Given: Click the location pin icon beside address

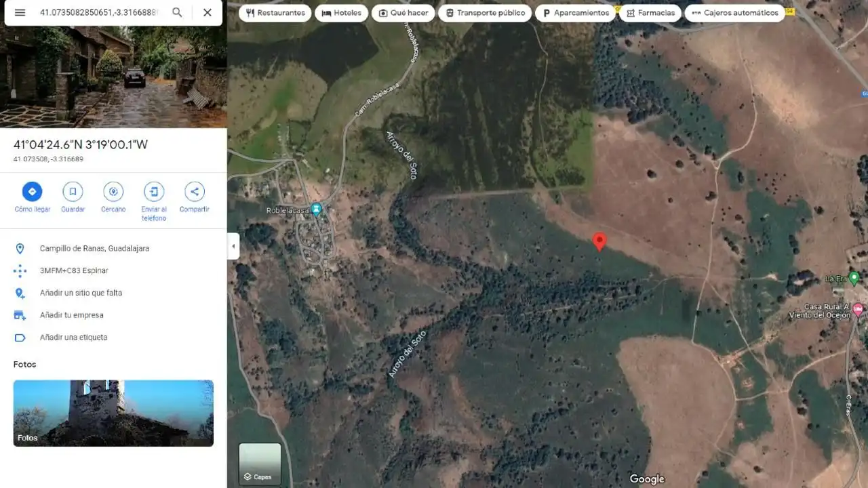Looking at the screenshot, I should click(20, 249).
